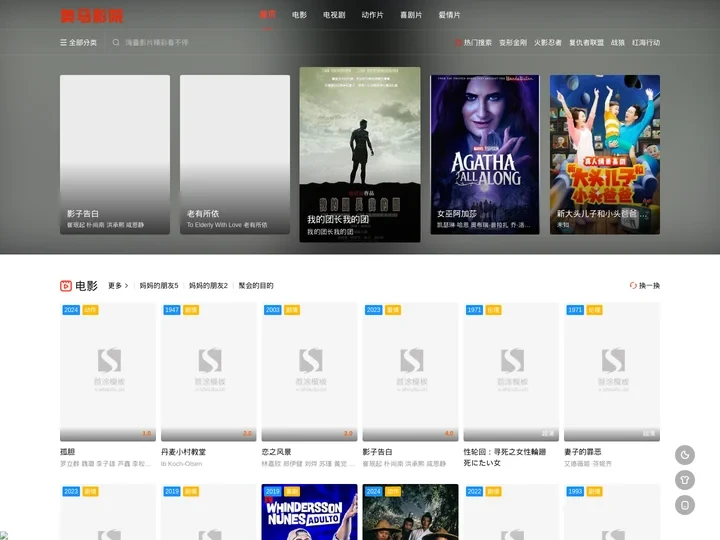720x540 pixels.
Task: Open the 恋之风景 movie card image
Action: point(309,372)
